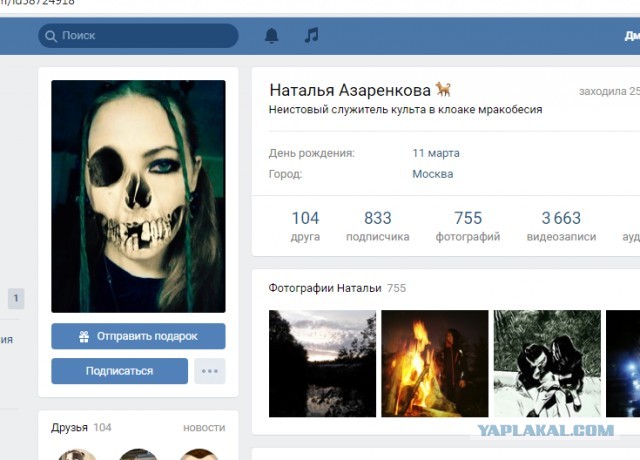Image resolution: width=640 pixels, height=460 pixels.
Task: Click the left sidebar counter badge 1
Action: [x=16, y=298]
